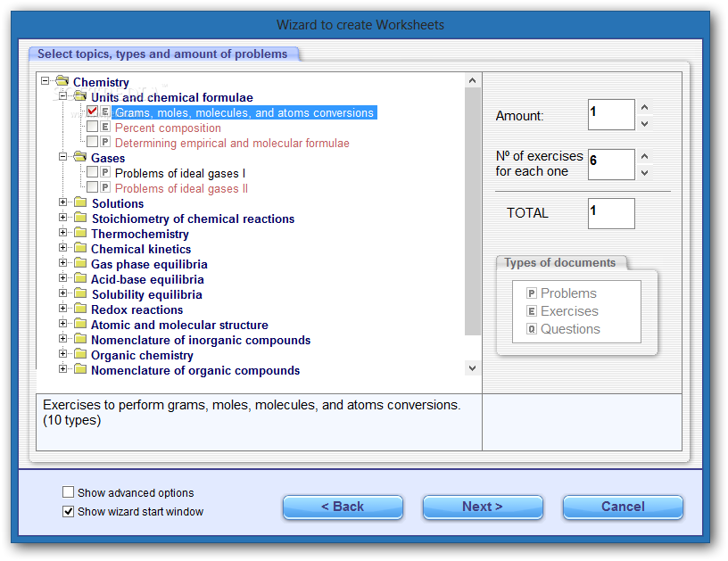Click the Gas phase equilibria folder icon
Screen dimensions: 728x561
tap(81, 263)
